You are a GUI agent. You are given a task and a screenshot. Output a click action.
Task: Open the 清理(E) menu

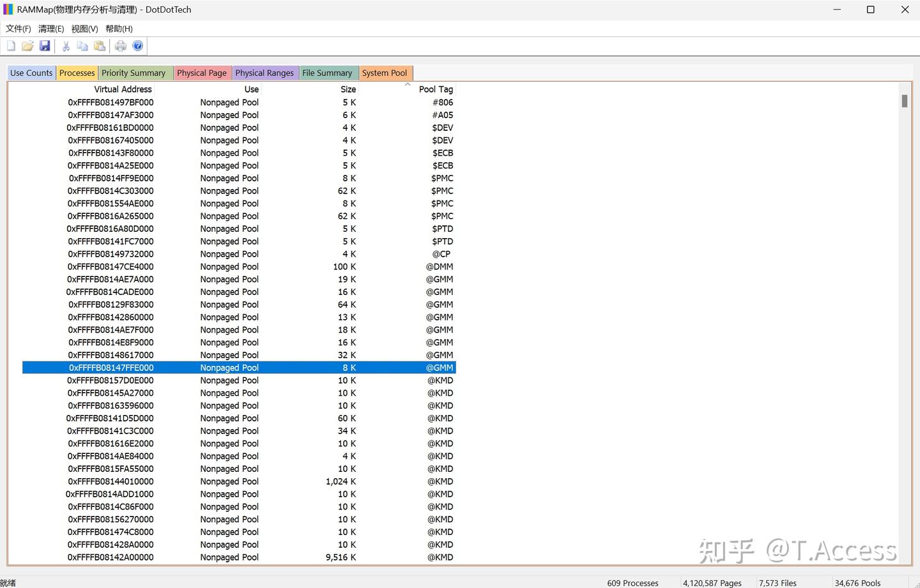point(51,29)
